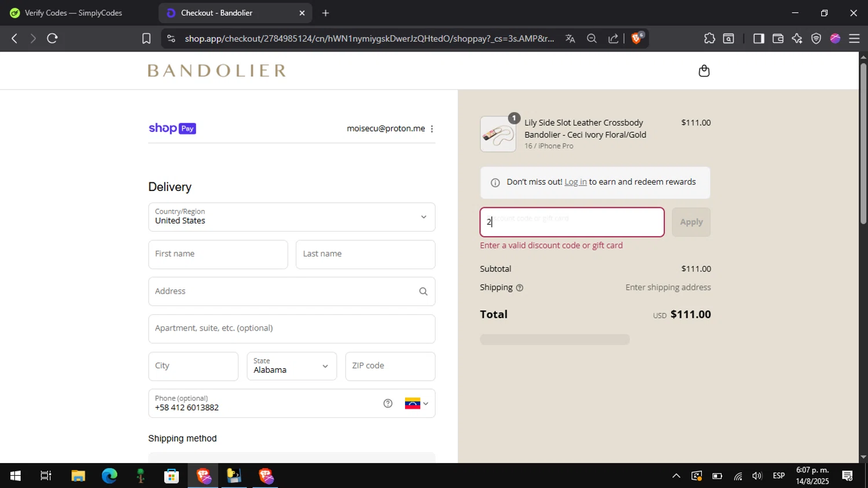Click the page vertical scrollbar

coord(863,143)
